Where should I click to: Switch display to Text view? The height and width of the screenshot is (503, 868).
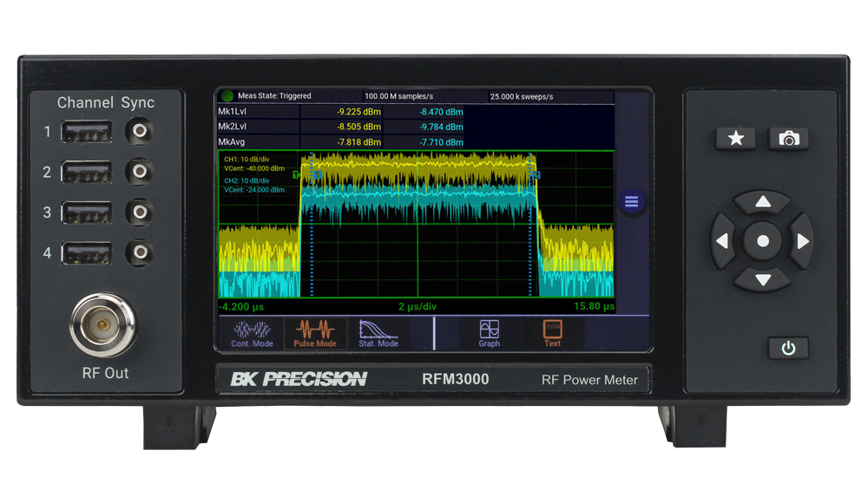(552, 333)
